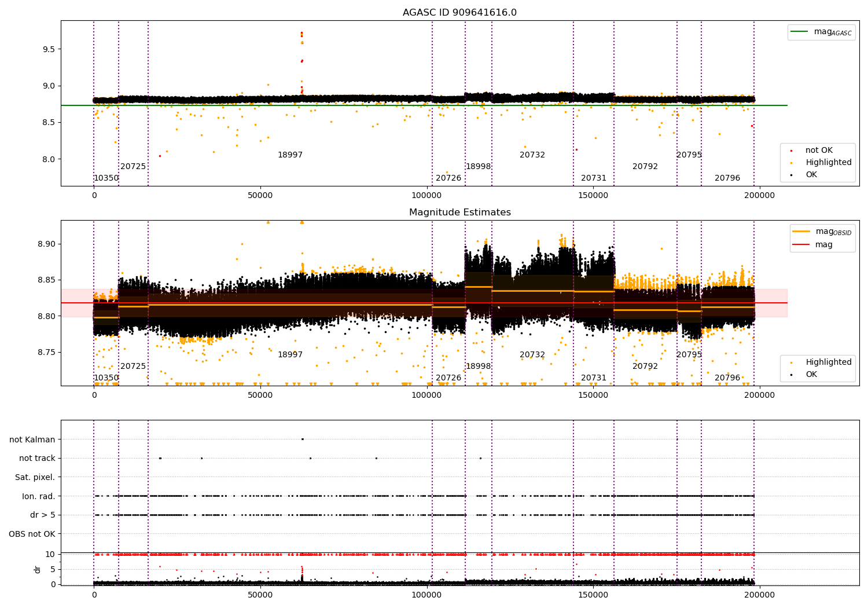Click the 'Ion. rad.' row label

click(39, 497)
